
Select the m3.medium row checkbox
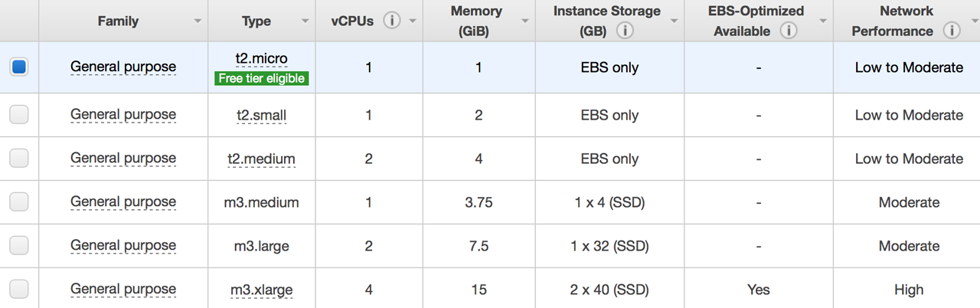[19, 202]
